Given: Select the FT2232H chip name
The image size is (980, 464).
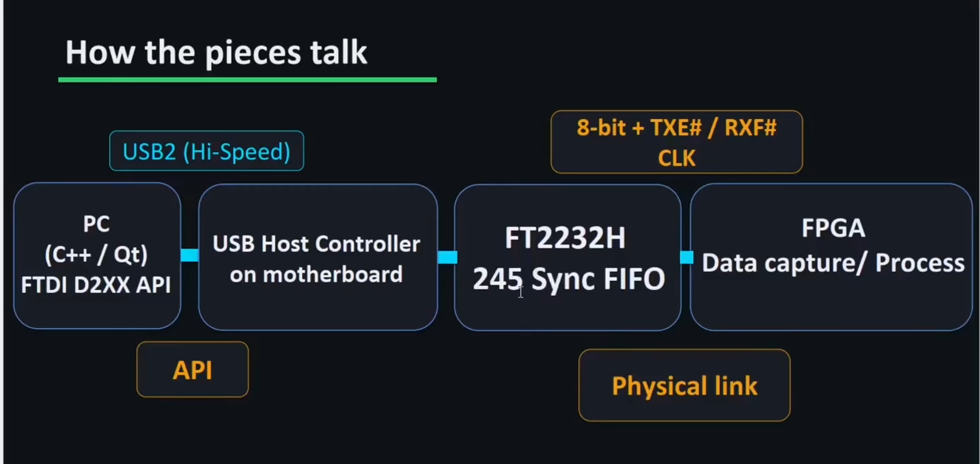Looking at the screenshot, I should point(565,238).
